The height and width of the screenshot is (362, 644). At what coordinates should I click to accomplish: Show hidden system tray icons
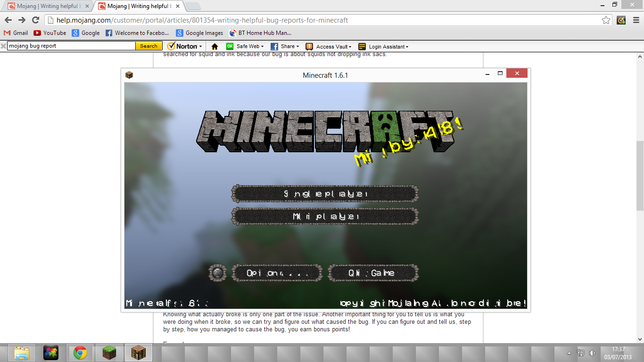click(569, 353)
